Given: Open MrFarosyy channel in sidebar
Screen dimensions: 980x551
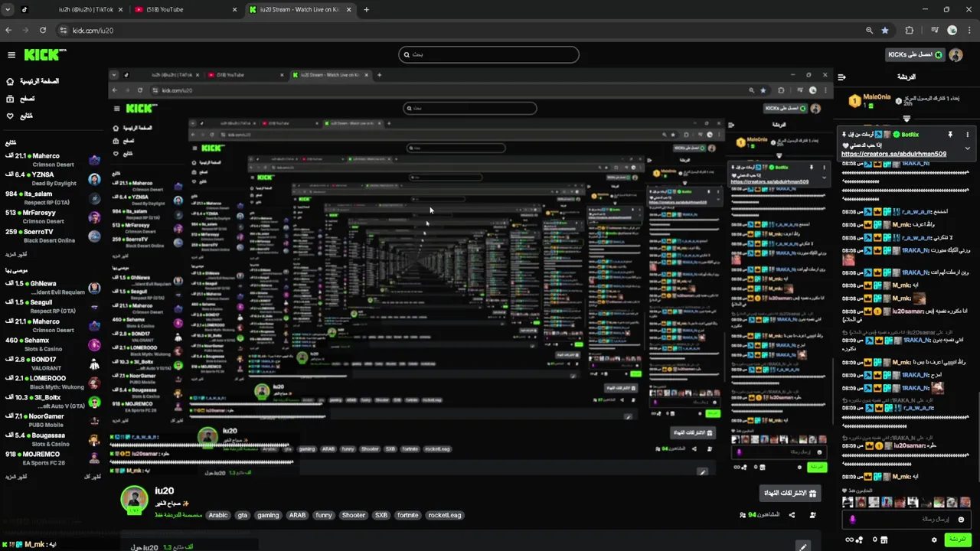Looking at the screenshot, I should 51,217.
